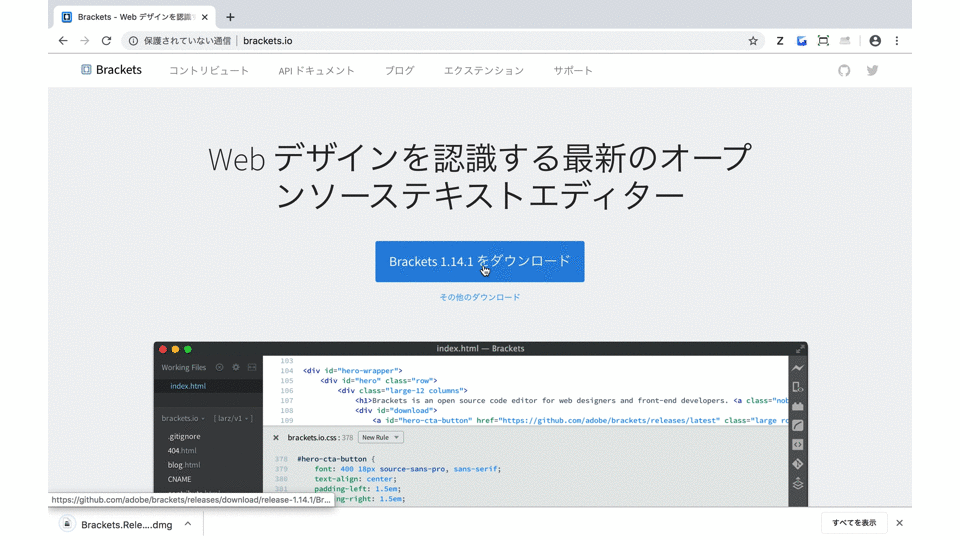Click the browser forward arrow

coord(84,40)
